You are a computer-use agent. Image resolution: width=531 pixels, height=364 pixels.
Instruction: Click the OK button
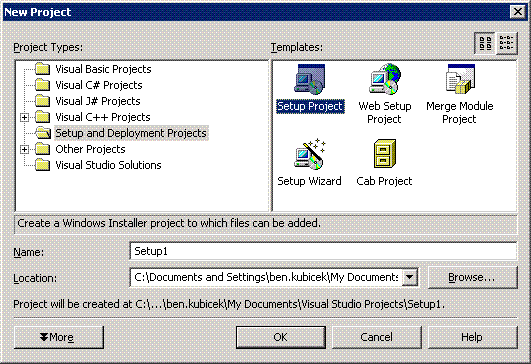[281, 337]
